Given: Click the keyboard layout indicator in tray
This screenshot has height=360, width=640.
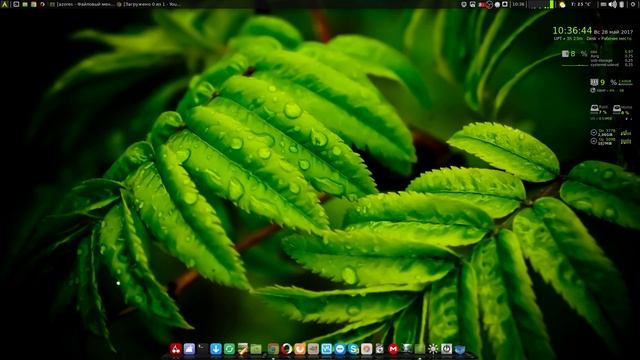Looking at the screenshot, I should pos(603,4).
